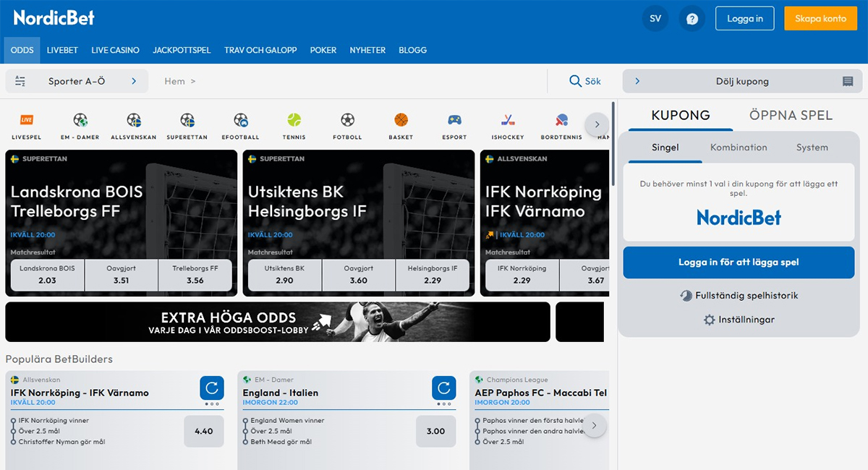Select the Kombination bet type tab
868x470 pixels.
coord(739,148)
